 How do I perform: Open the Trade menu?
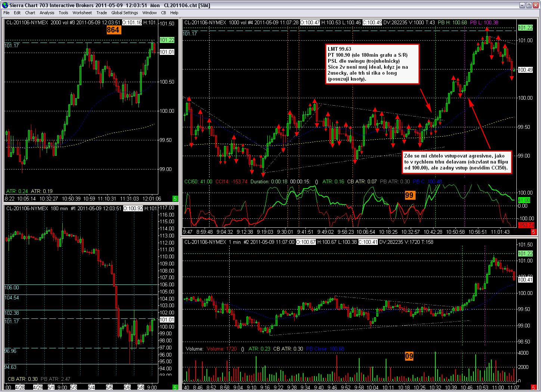(102, 13)
